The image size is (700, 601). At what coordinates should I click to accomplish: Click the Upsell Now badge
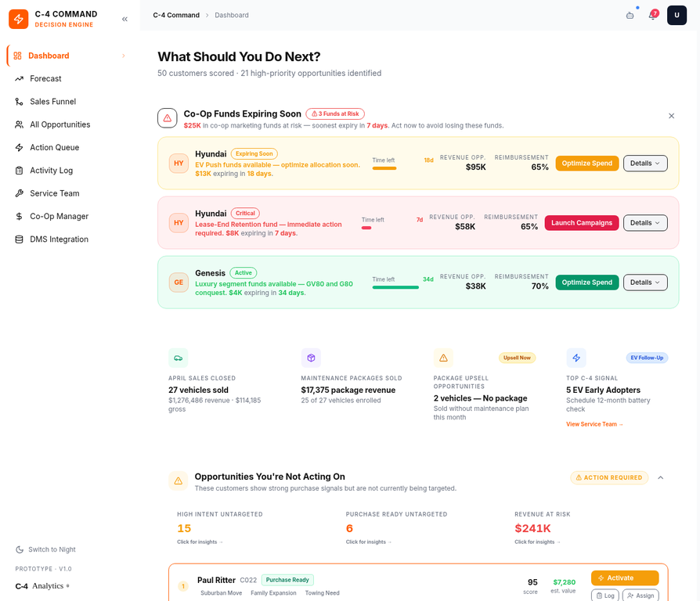(517, 358)
